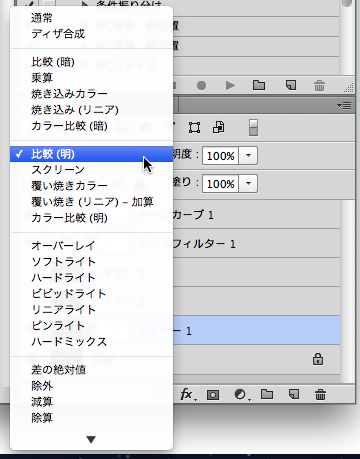Select the カーブ 1 adjustment layer
The width and height of the screenshot is (360, 459).
257,215
